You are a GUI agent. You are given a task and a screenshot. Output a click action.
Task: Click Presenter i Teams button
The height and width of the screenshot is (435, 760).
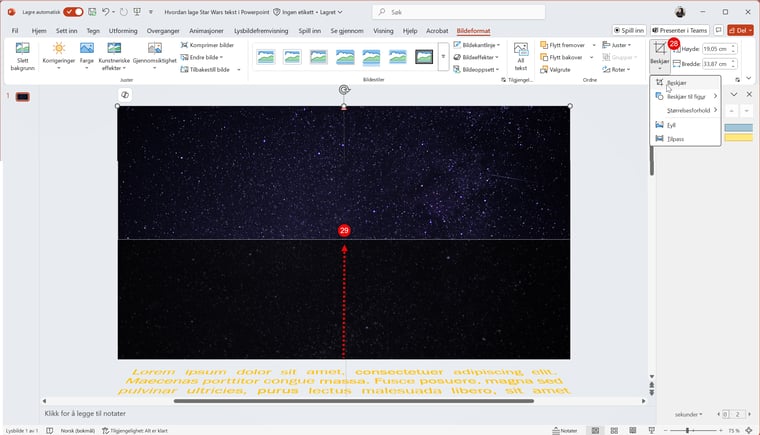(x=680, y=30)
